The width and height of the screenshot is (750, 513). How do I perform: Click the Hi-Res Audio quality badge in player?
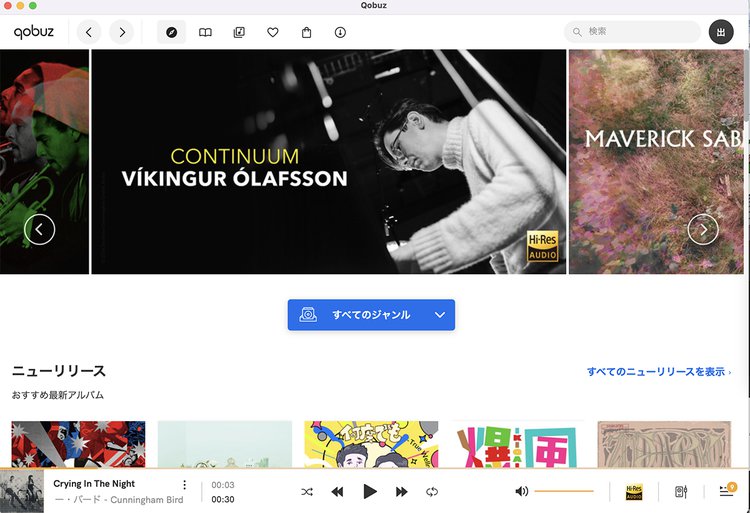pyautogui.click(x=634, y=492)
